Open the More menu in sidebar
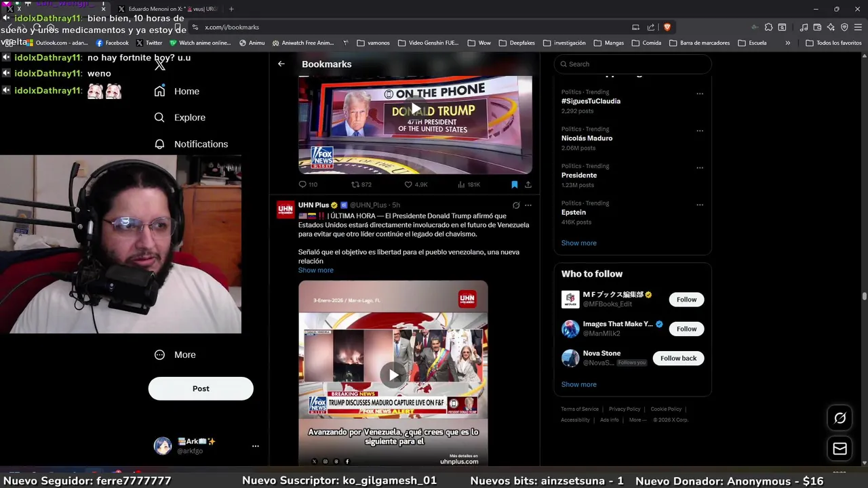This screenshot has height=488, width=868. coord(175,354)
